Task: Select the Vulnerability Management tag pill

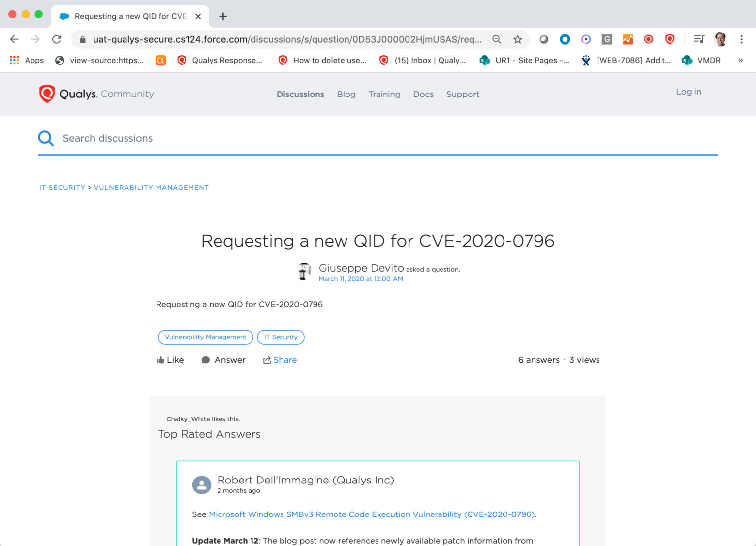Action: pos(205,337)
